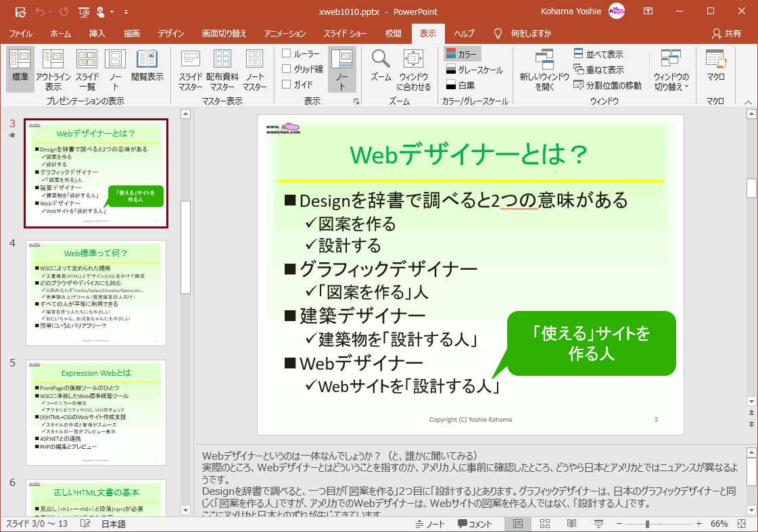Image resolution: width=758 pixels, height=532 pixels.
Task: Open the Insert (挿入) ribbon tab
Action: 97,34
